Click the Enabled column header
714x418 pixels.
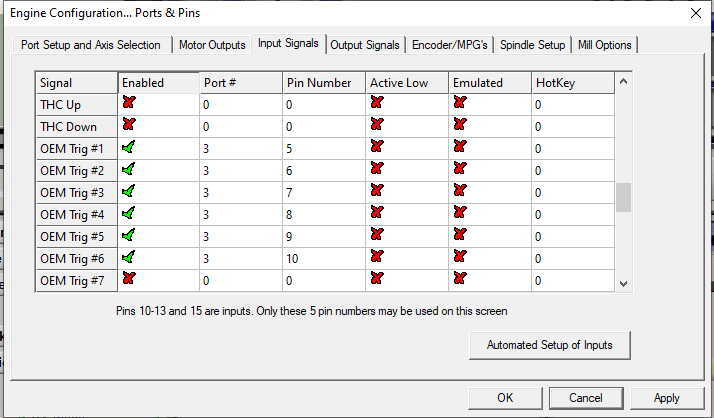click(x=158, y=83)
